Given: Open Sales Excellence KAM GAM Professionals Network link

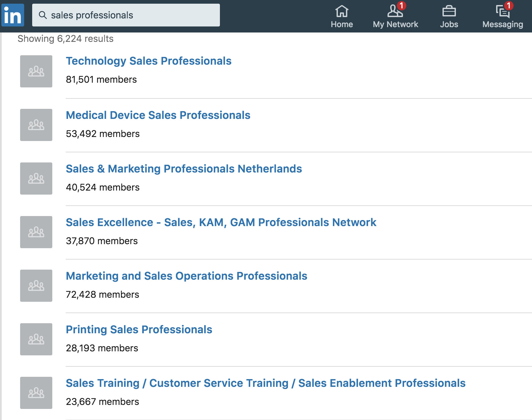Looking at the screenshot, I should (x=221, y=222).
